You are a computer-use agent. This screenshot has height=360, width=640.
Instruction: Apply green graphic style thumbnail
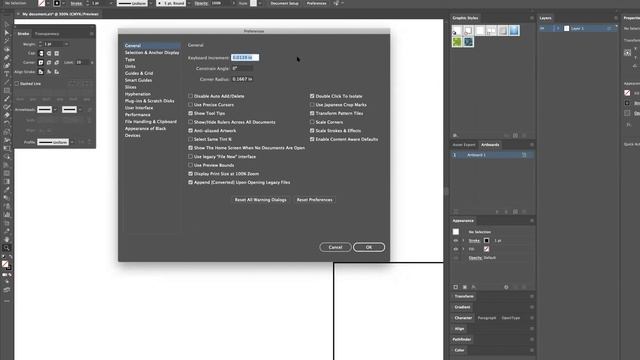pyautogui.click(x=457, y=42)
